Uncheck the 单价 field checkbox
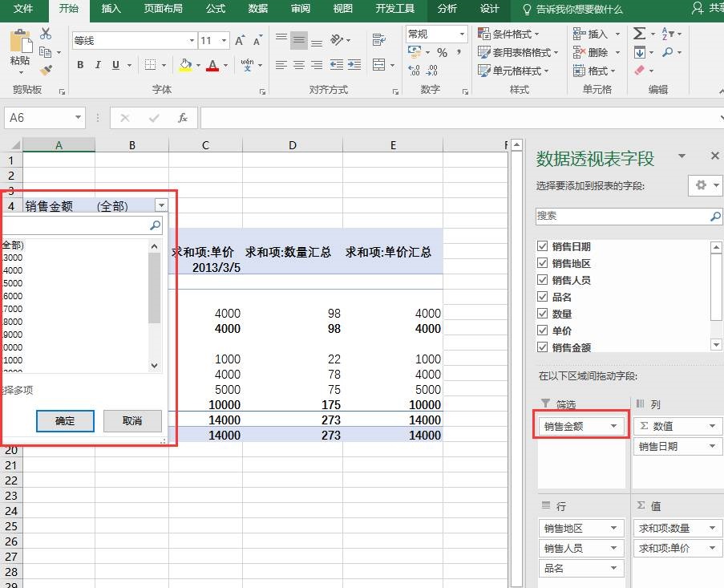Image resolution: width=724 pixels, height=588 pixels. coord(543,330)
